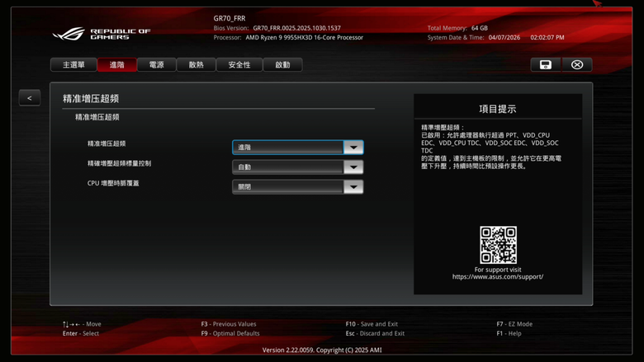The image size is (644, 362).
Task: Click the 'For support visit' text
Action: (498, 270)
